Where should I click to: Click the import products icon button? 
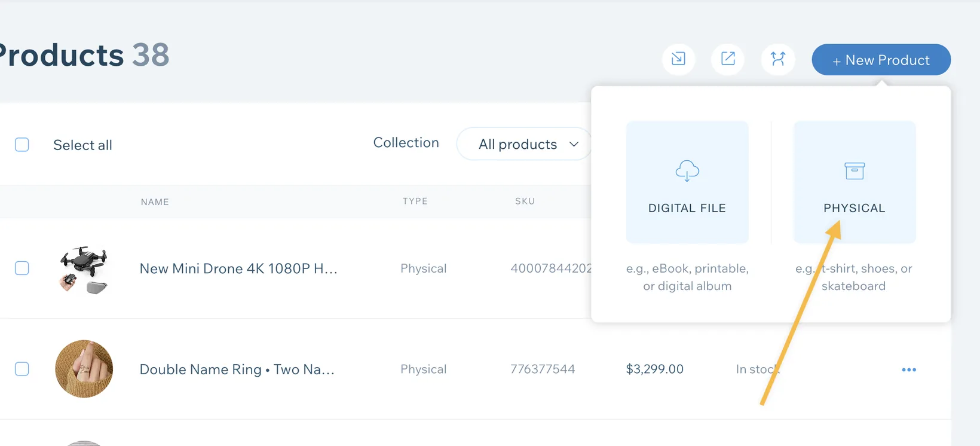(678, 59)
